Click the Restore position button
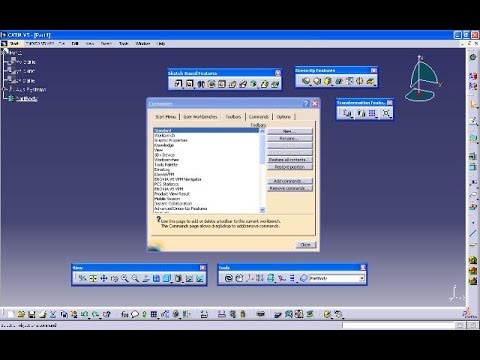480x360 pixels. [x=290, y=167]
